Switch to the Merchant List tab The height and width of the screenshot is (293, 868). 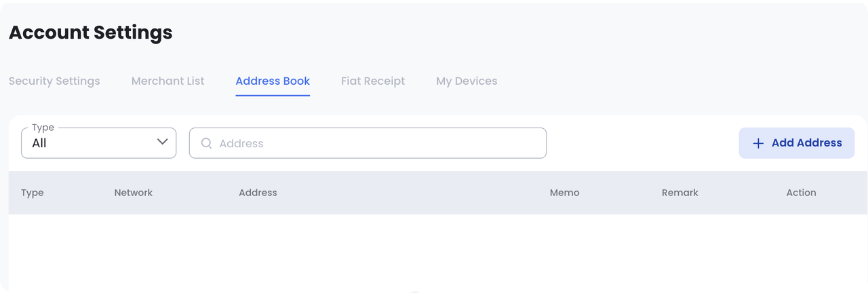(167, 81)
